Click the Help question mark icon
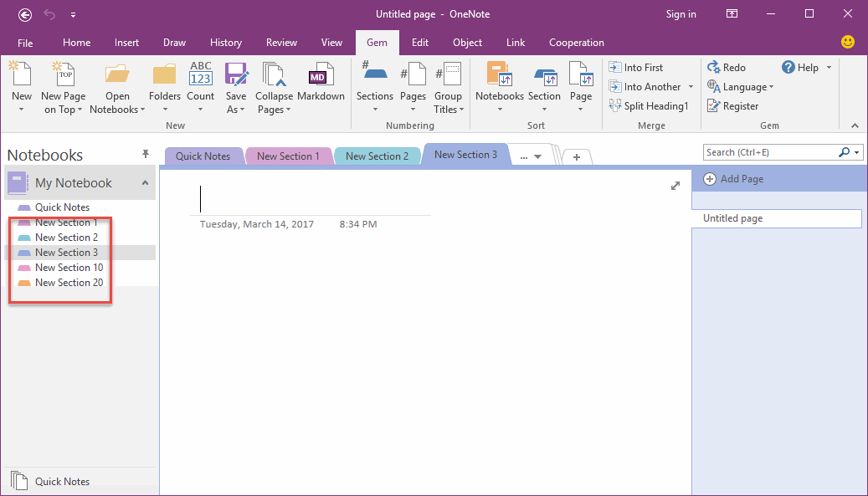Screen dimensions: 868x496 point(788,68)
